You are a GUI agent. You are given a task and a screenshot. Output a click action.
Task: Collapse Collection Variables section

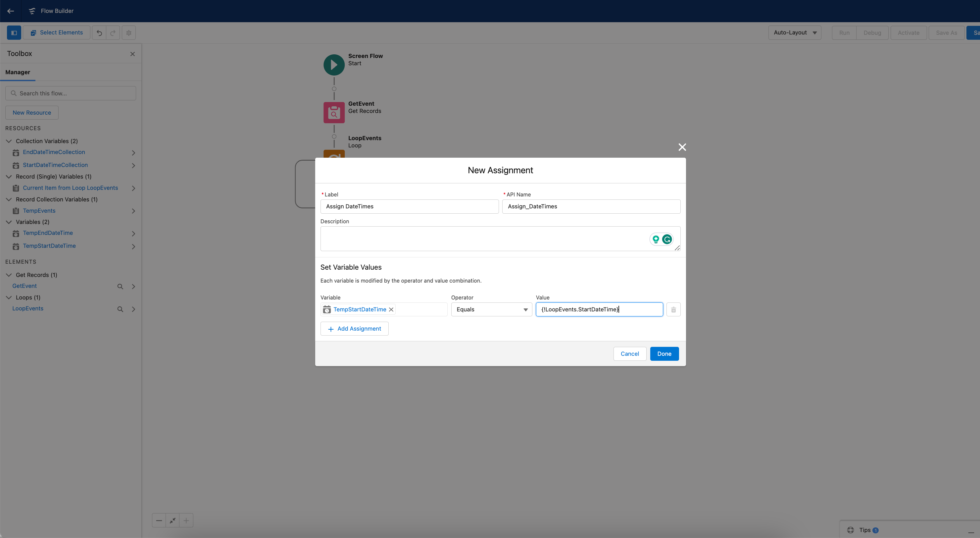9,141
